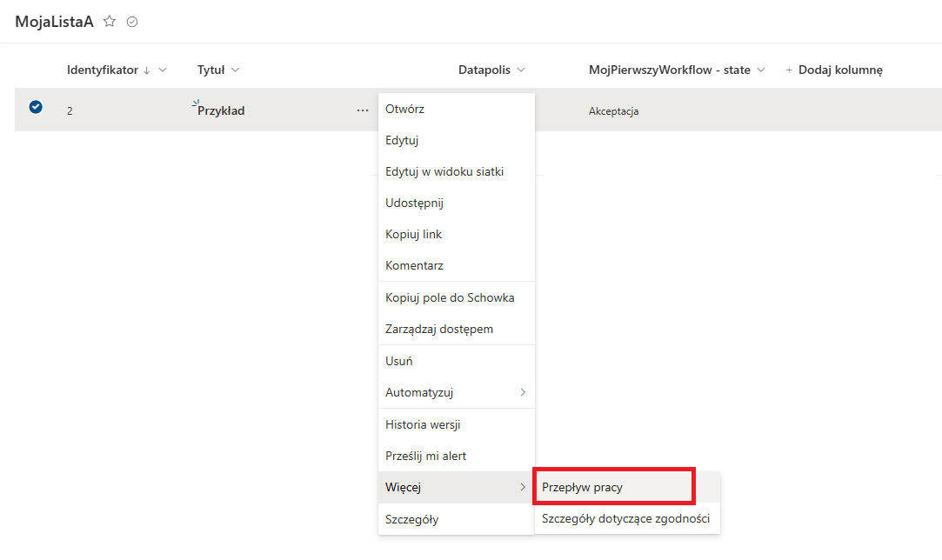Click the Akceptacja state cell

pos(613,111)
